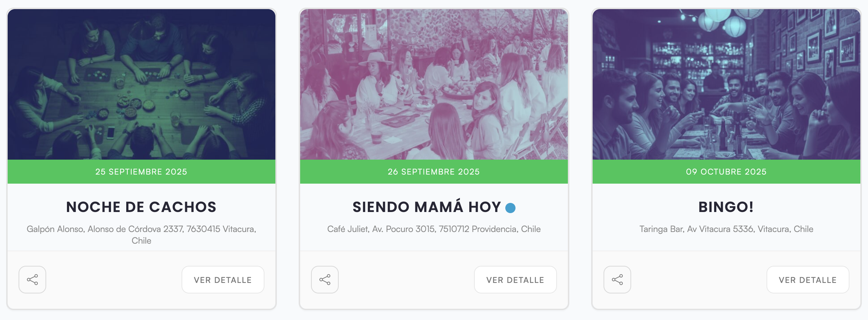Open Ver Detalle for Bingo! event
The width and height of the screenshot is (868, 320).
[808, 280]
